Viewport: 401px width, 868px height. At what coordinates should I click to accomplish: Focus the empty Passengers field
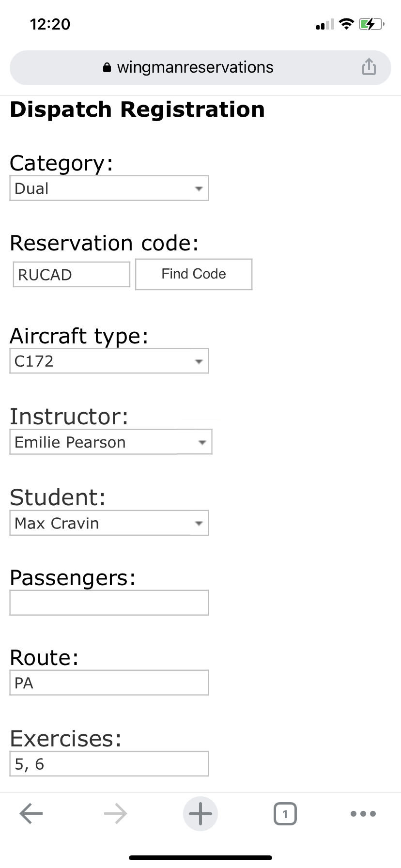click(x=109, y=603)
